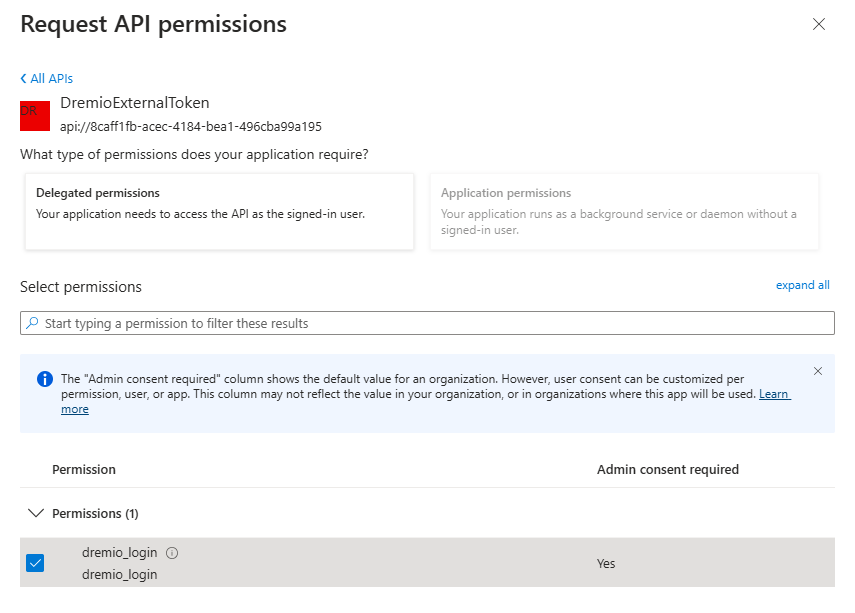Click the DremioExternalToken API URI text
Image resolution: width=855 pixels, height=613 pixels.
pyautogui.click(x=191, y=127)
